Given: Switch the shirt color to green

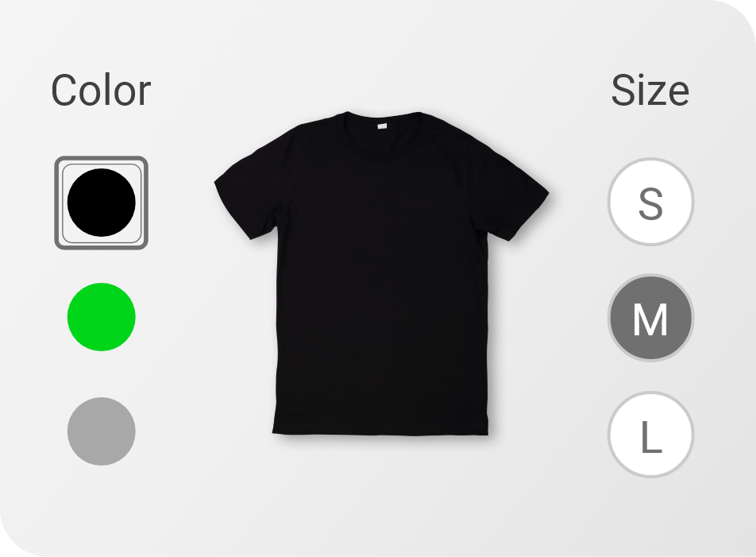Looking at the screenshot, I should 102,317.
